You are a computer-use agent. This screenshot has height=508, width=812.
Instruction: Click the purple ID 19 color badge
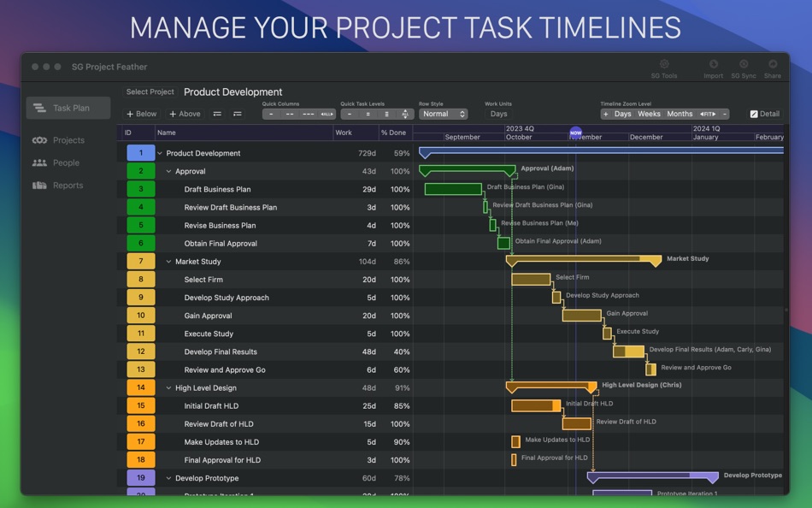tap(141, 478)
